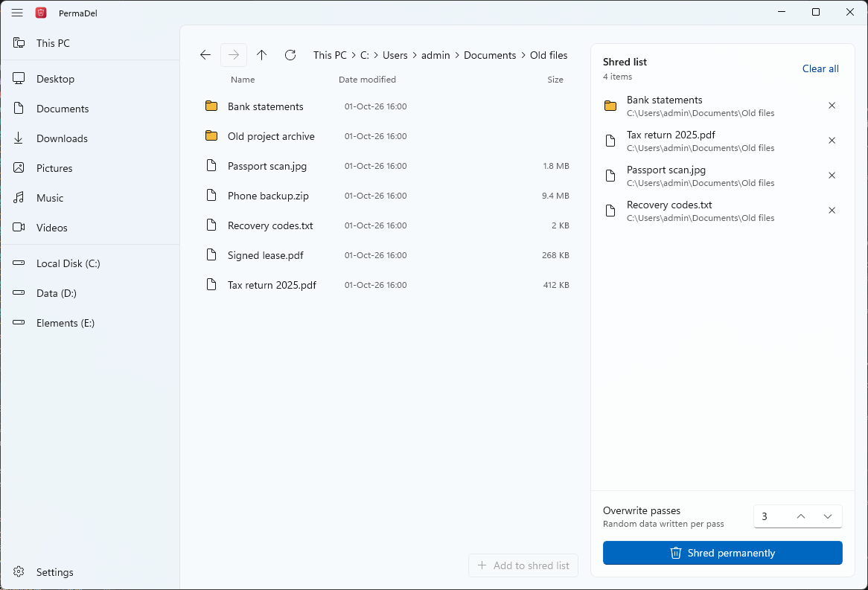Viewport: 868px width, 590px height.
Task: Refresh the current folder view
Action: coord(290,55)
